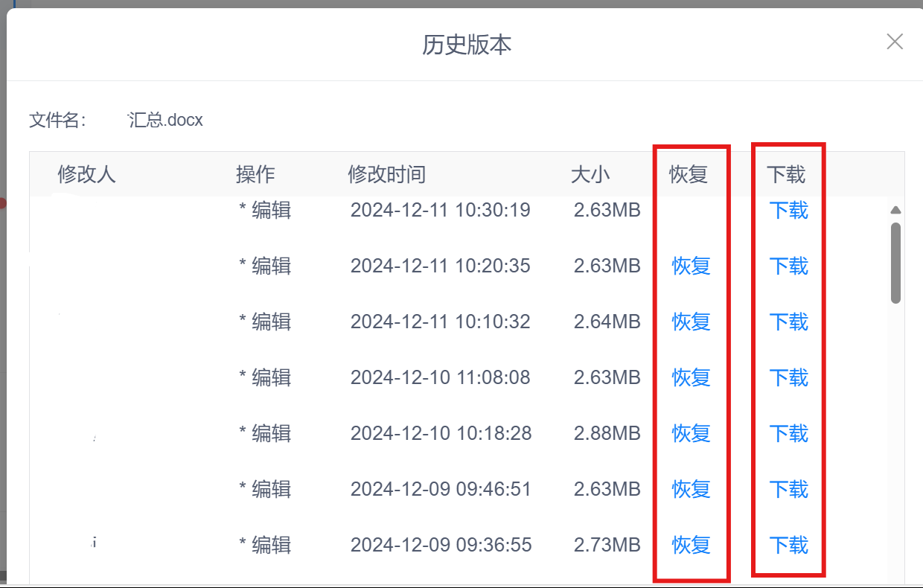Close the 历史版本 dialog with the X icon
Viewport: 923px width, 588px height.
tap(894, 42)
